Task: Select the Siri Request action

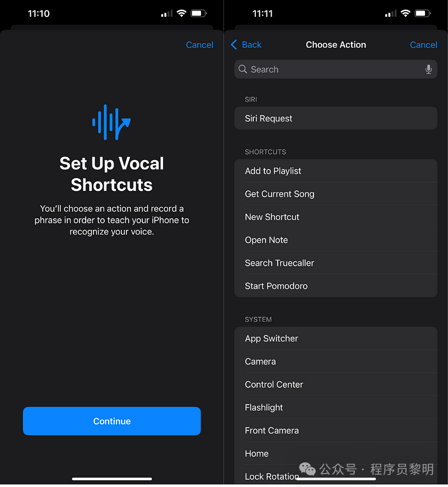Action: [x=335, y=118]
